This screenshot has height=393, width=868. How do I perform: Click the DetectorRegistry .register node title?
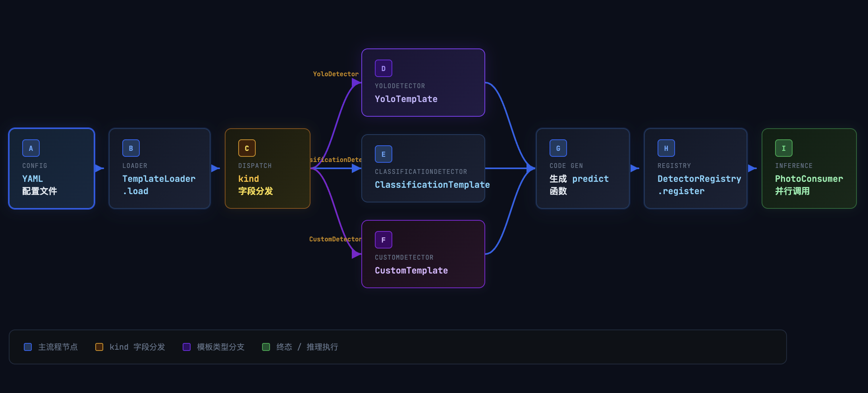coord(699,185)
